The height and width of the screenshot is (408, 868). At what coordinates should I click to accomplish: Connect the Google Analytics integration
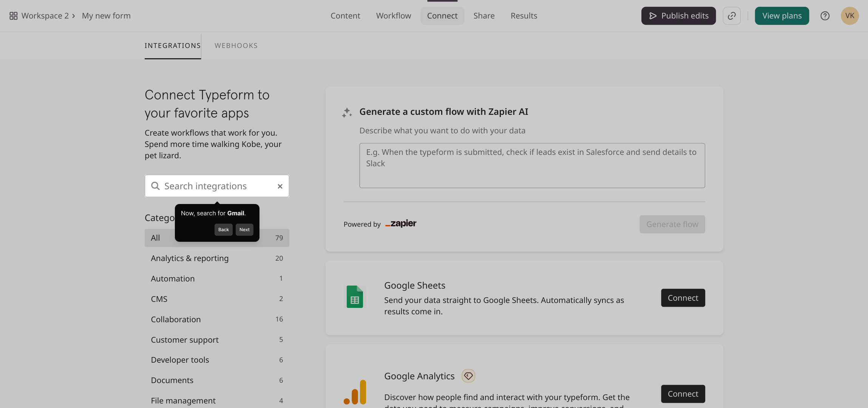point(683,394)
